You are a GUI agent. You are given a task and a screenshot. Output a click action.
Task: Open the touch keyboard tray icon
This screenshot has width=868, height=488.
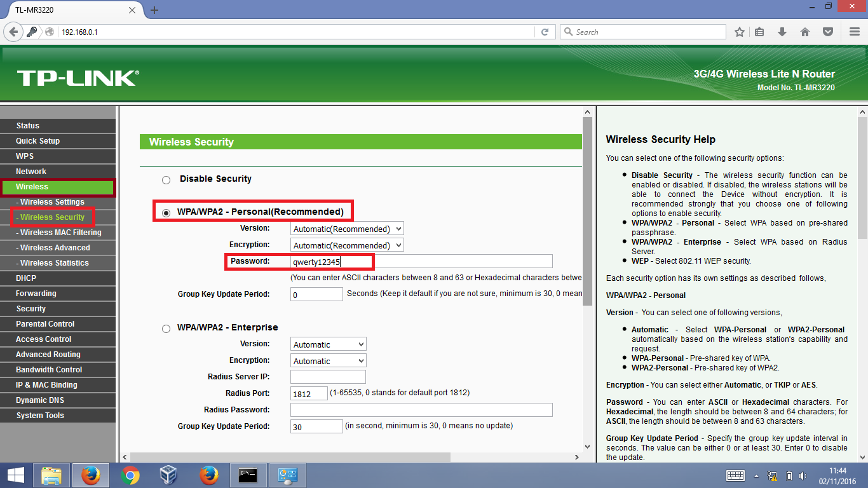tap(735, 475)
